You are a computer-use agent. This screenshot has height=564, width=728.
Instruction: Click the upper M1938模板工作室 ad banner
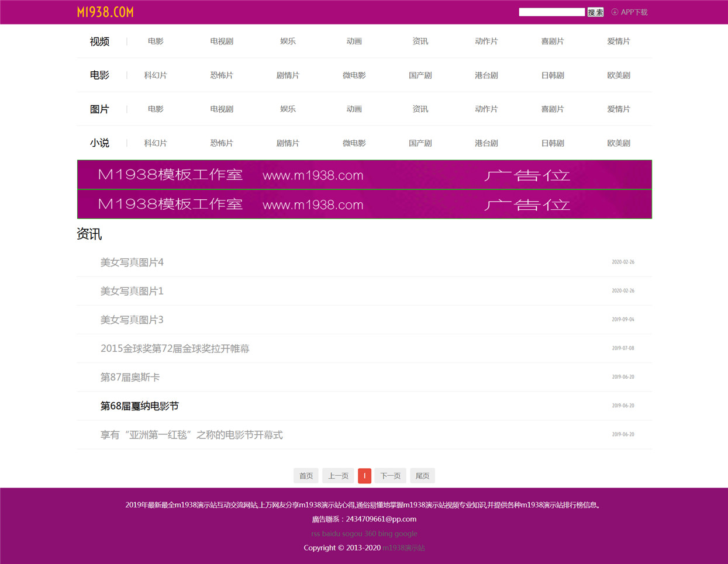point(364,175)
